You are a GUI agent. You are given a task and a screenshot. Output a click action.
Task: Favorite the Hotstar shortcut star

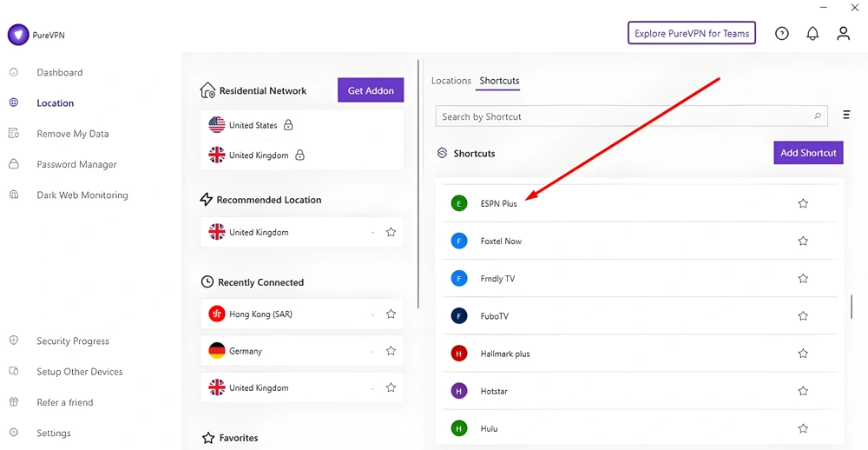point(803,391)
